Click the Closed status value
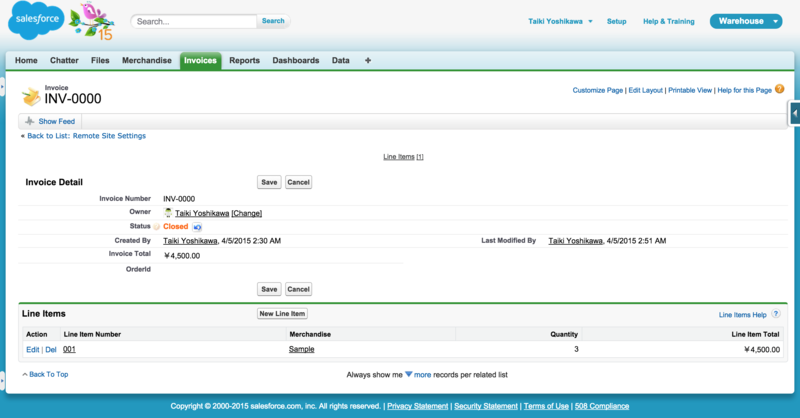800x418 pixels. coord(176,226)
